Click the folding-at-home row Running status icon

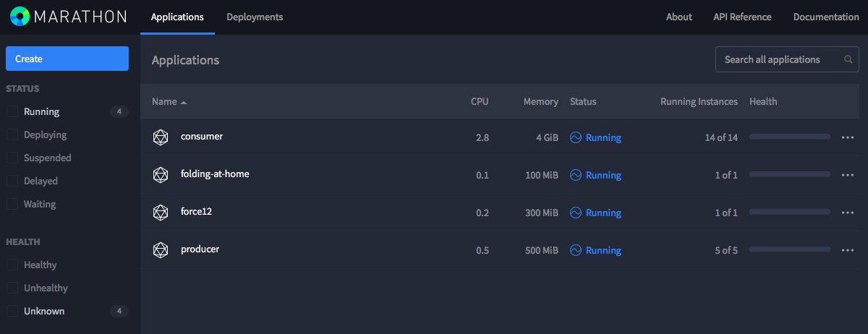point(576,175)
